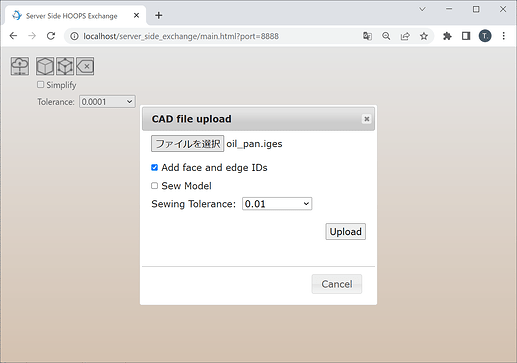Click the ファイルを選択 file chooser button

click(x=187, y=144)
